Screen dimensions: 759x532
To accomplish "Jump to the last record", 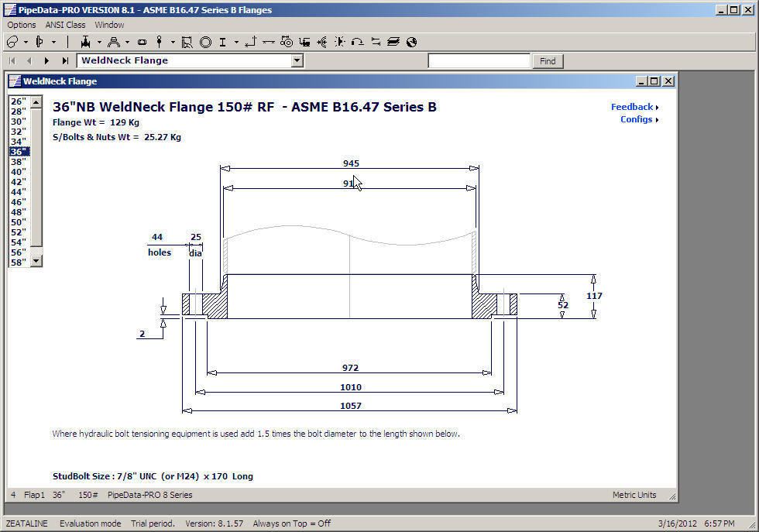I will tap(65, 60).
